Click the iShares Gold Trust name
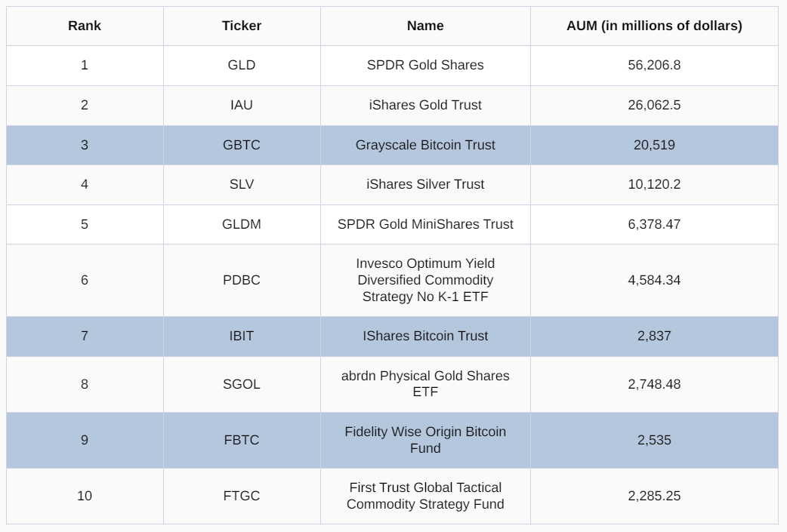Screen dimensions: 787x532 [425, 105]
